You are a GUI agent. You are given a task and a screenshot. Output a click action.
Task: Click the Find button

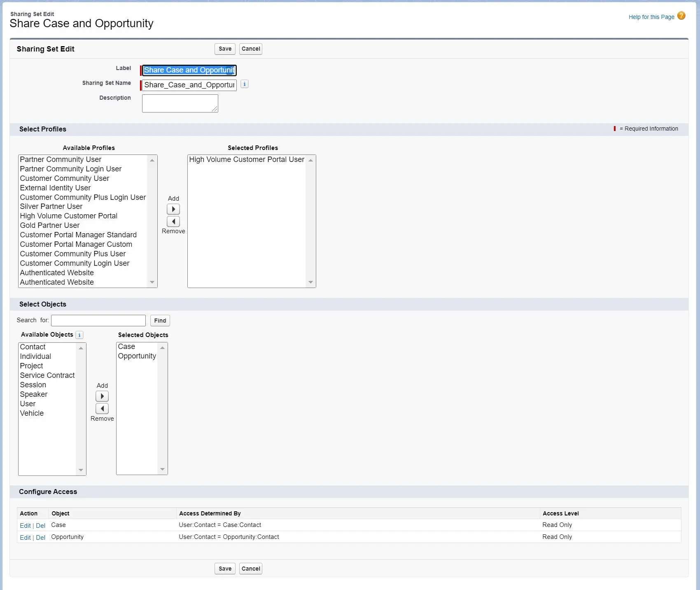[x=160, y=321]
